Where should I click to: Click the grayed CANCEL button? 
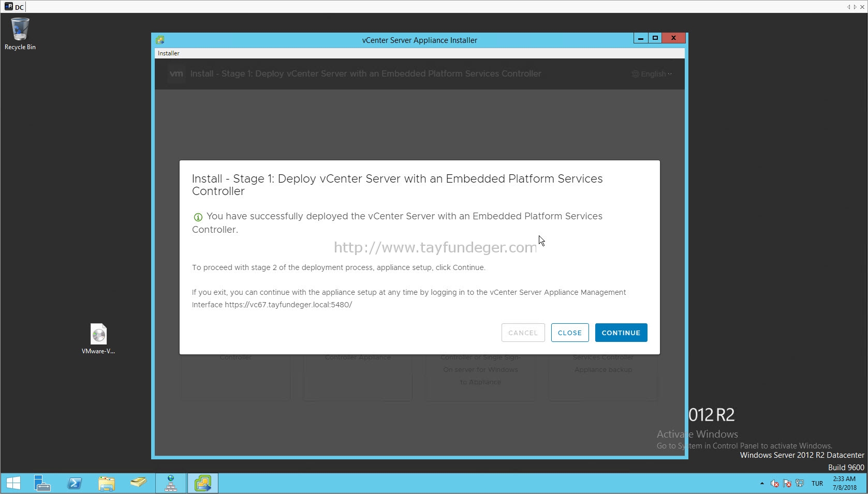click(x=523, y=333)
